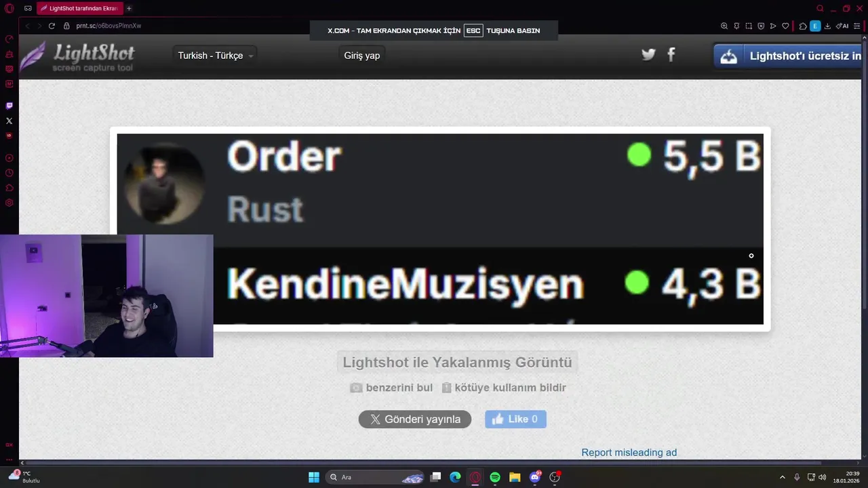Open the Windows Start menu
868x488 pixels.
314,477
